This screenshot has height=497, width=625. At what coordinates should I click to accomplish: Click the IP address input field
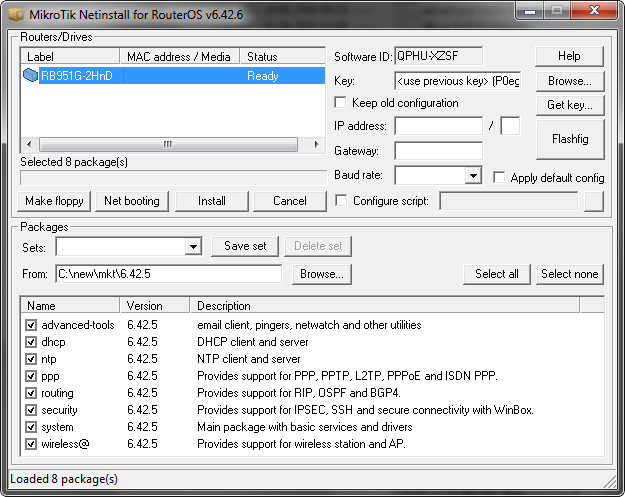438,126
